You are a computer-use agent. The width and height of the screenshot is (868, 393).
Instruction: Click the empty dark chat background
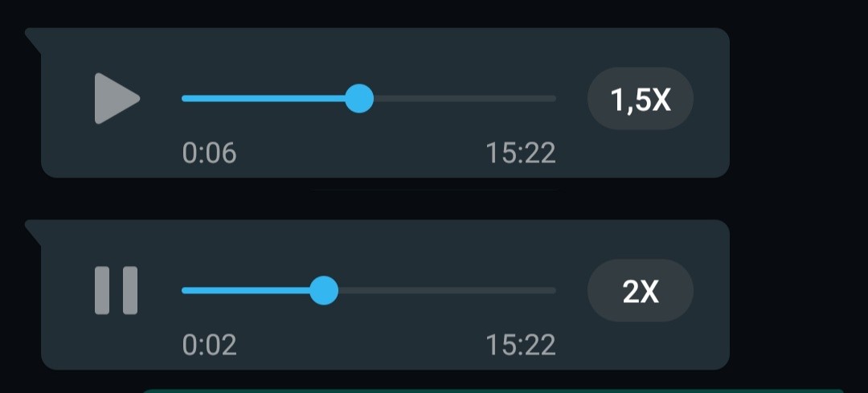pyautogui.click(x=797, y=199)
